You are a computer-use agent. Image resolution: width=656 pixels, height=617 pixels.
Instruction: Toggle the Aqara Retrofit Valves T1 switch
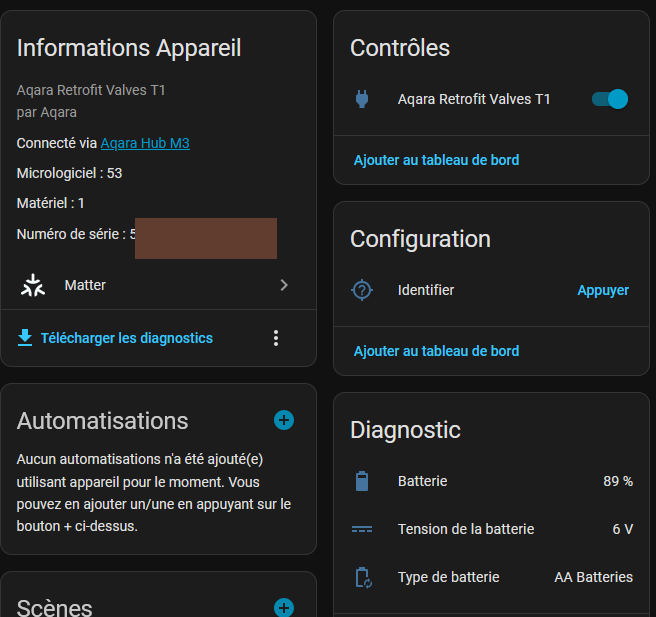[609, 99]
